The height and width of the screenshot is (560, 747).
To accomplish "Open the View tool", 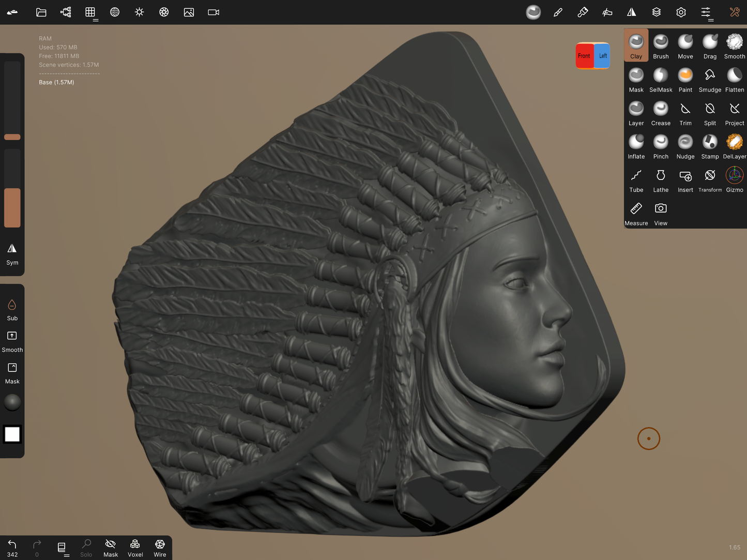I will coord(661,213).
